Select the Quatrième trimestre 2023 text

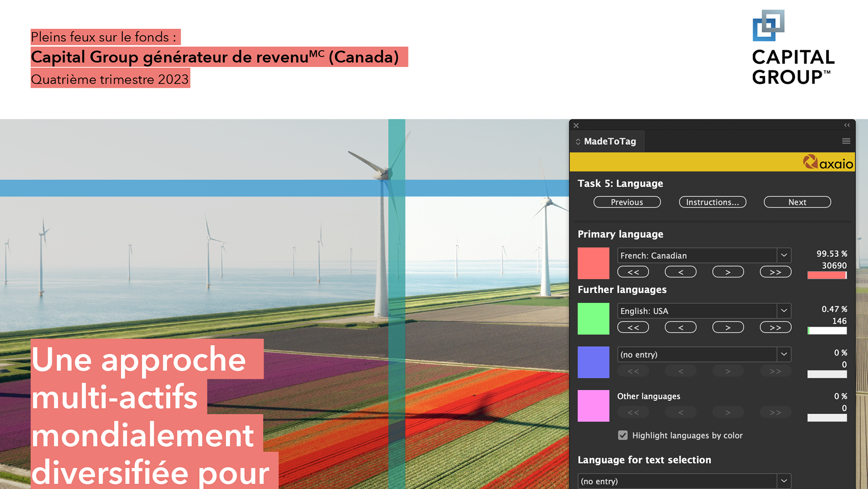[x=110, y=79]
